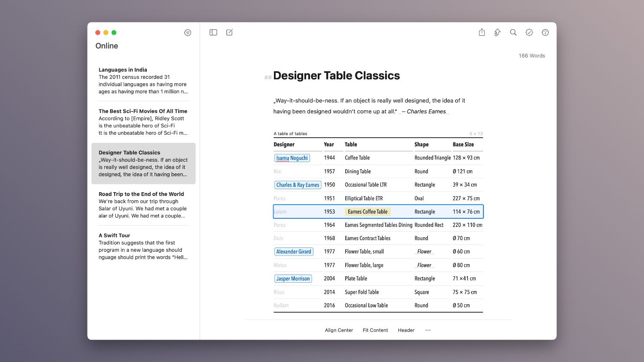Open the info circle icon
Screen dimensions: 644x362
click(x=545, y=33)
